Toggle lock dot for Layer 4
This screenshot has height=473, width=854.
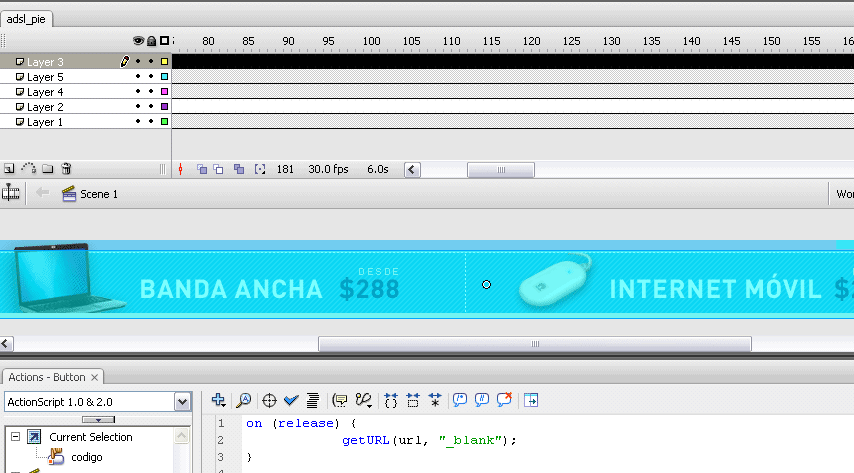[151, 92]
